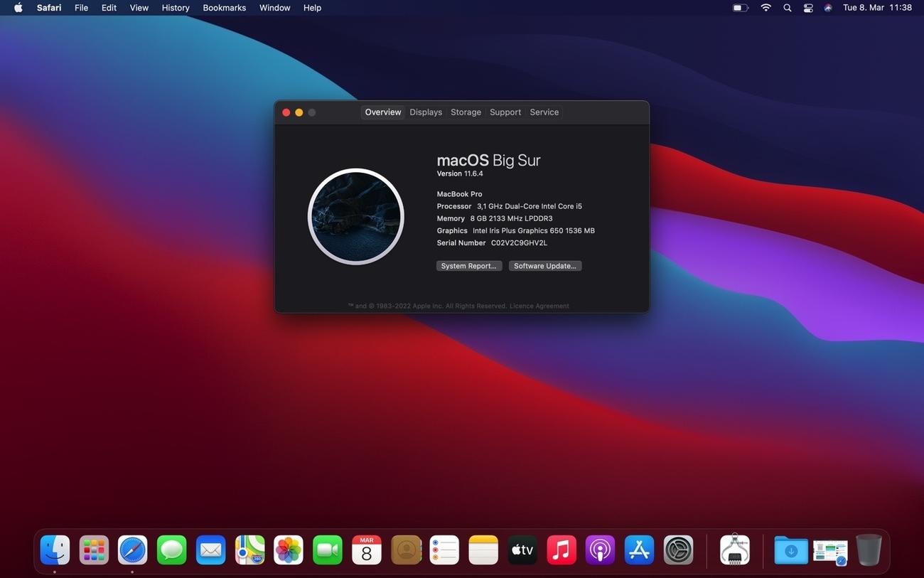Open the View menu
Image resolution: width=924 pixels, height=578 pixels.
click(x=139, y=8)
